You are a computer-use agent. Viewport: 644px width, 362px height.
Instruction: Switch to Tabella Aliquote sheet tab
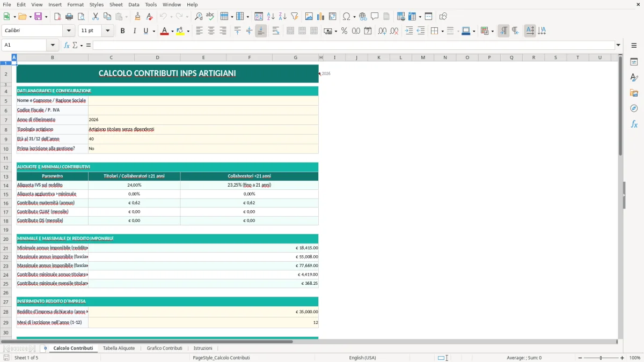tap(119, 348)
